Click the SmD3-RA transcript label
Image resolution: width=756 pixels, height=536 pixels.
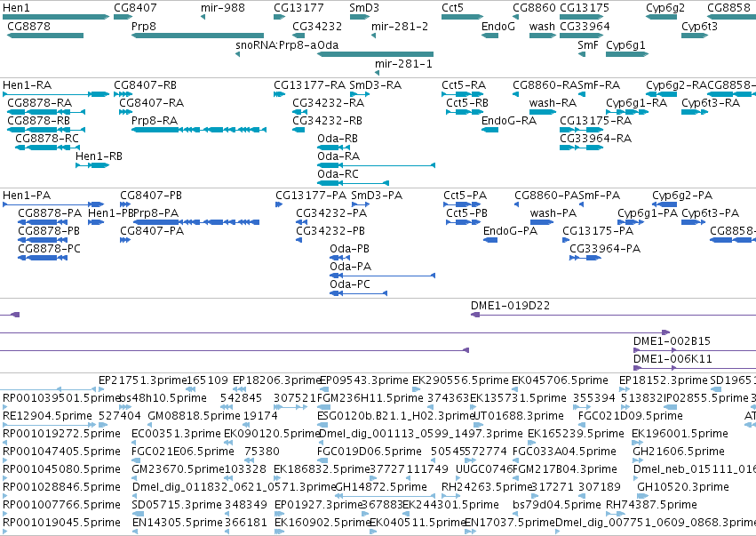coord(376,85)
